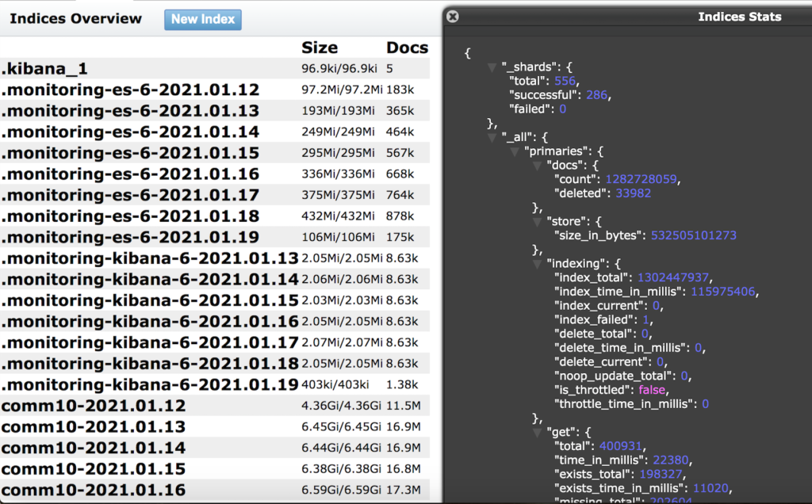Click the get time value 22380
Viewport: 812px width, 504px height.
[x=671, y=460]
